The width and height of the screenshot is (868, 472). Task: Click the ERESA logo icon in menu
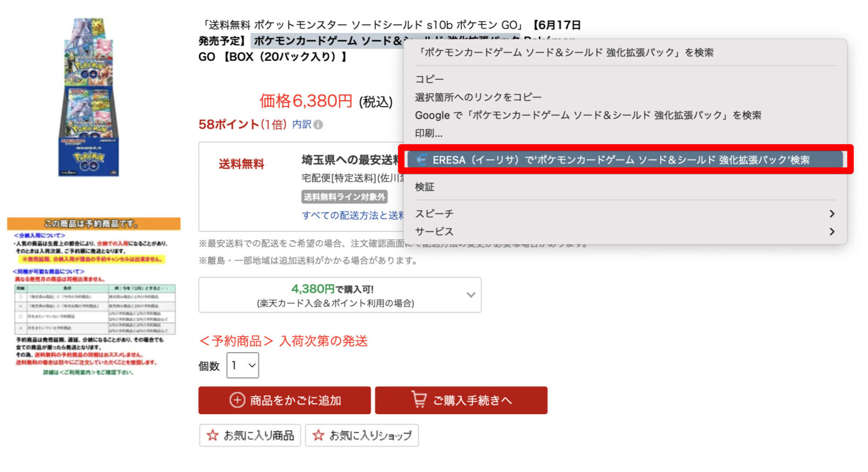click(x=421, y=160)
